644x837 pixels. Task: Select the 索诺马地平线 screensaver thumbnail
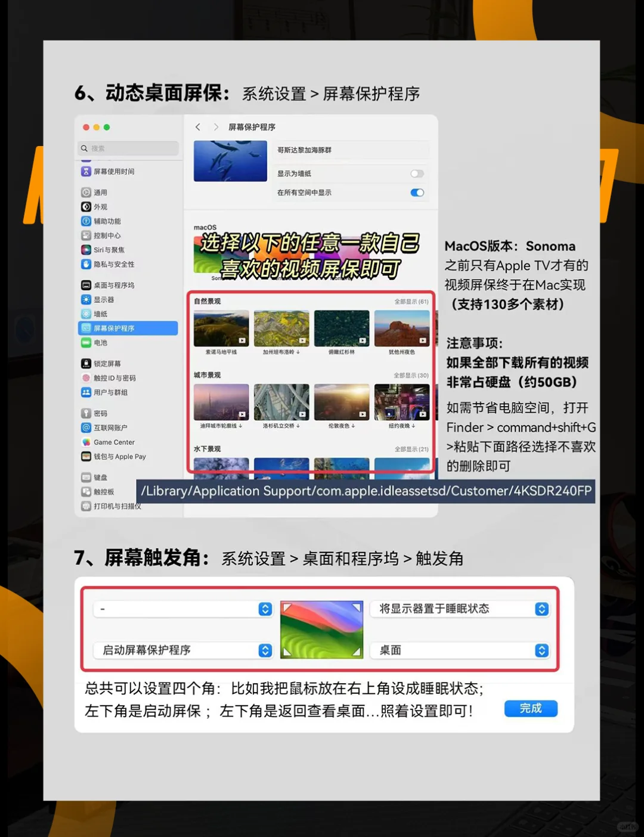point(221,328)
